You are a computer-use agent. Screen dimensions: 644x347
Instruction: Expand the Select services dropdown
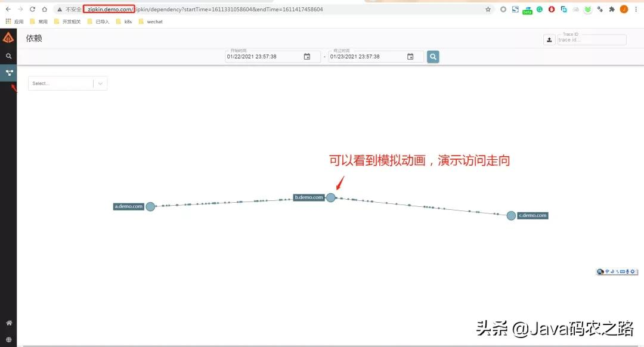pyautogui.click(x=100, y=83)
